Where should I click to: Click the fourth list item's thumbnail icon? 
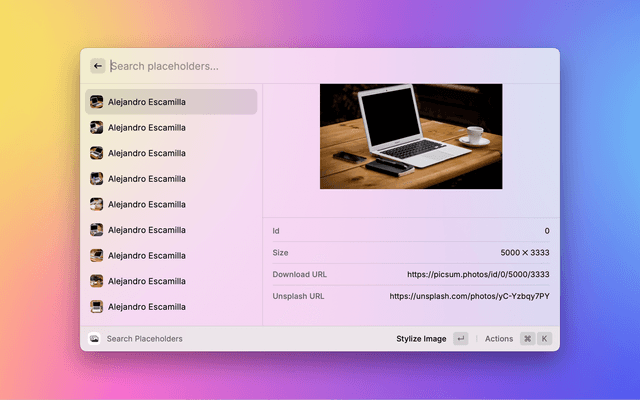point(96,179)
